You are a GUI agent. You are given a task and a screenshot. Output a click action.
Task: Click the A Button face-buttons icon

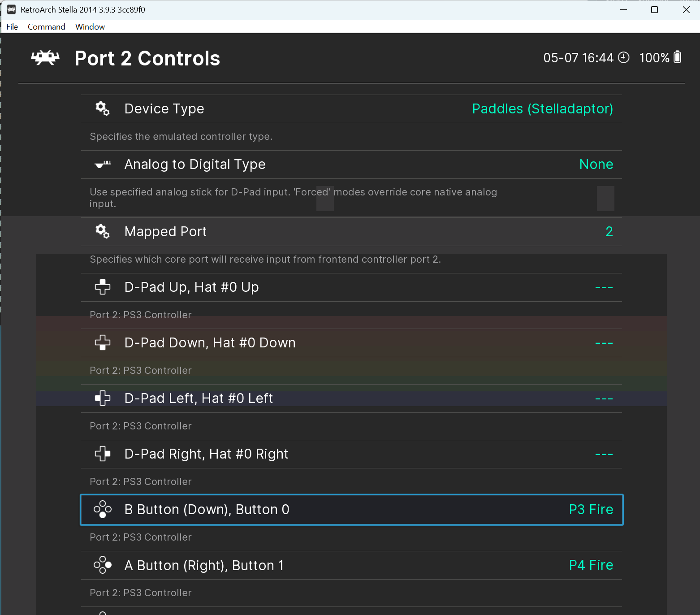[x=103, y=565]
